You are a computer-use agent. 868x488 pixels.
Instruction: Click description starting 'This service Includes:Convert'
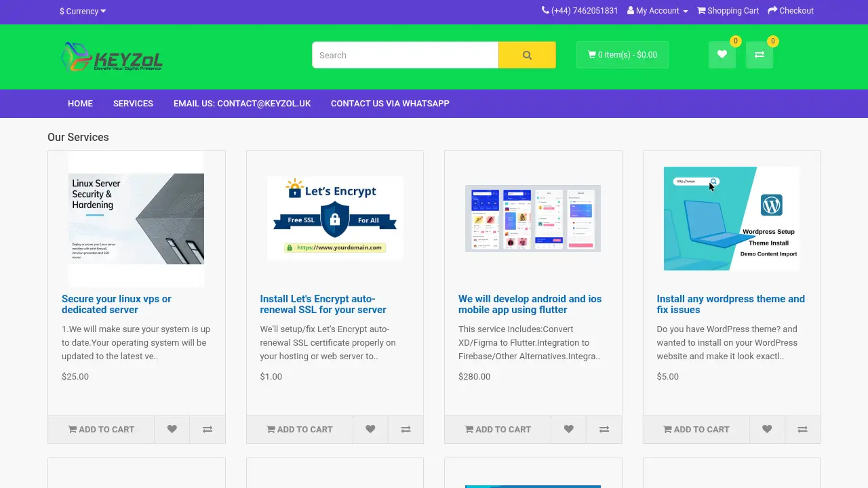[530, 343]
